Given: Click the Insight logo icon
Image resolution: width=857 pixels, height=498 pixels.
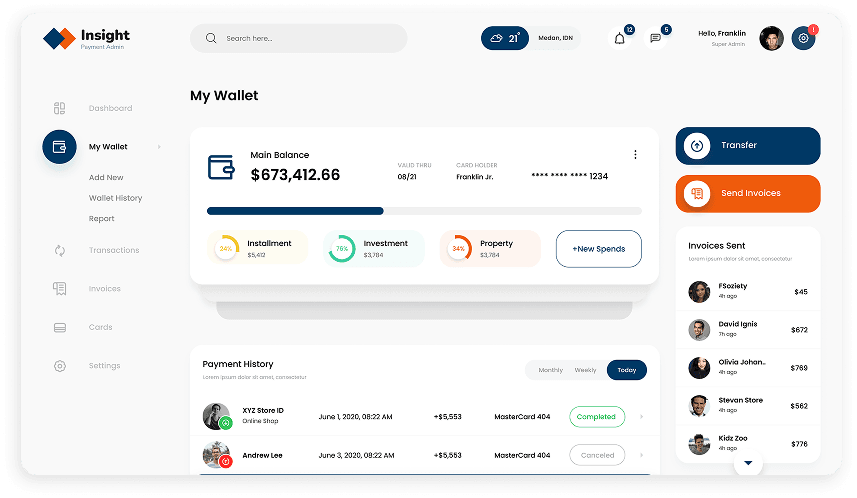Looking at the screenshot, I should tap(59, 38).
